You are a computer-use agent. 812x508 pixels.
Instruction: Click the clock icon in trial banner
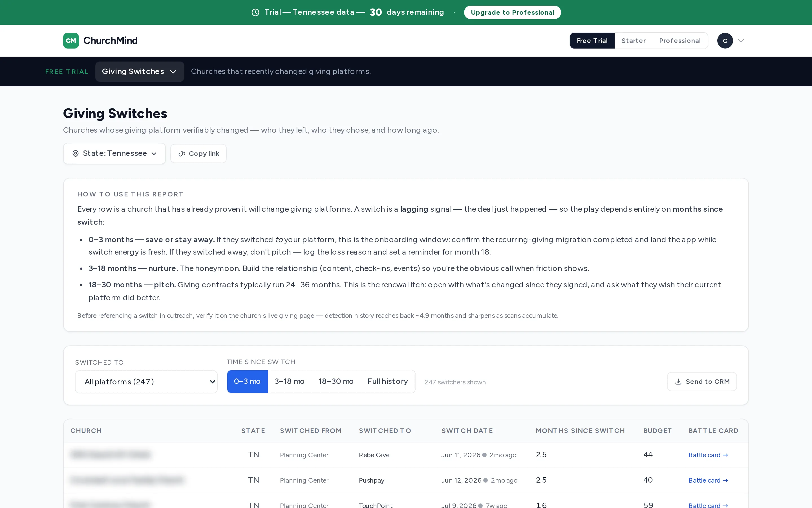pos(255,12)
